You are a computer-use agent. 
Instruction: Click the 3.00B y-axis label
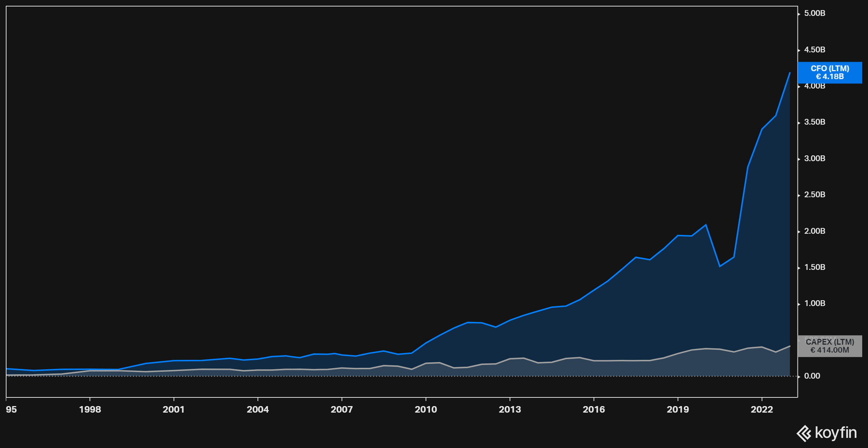814,159
